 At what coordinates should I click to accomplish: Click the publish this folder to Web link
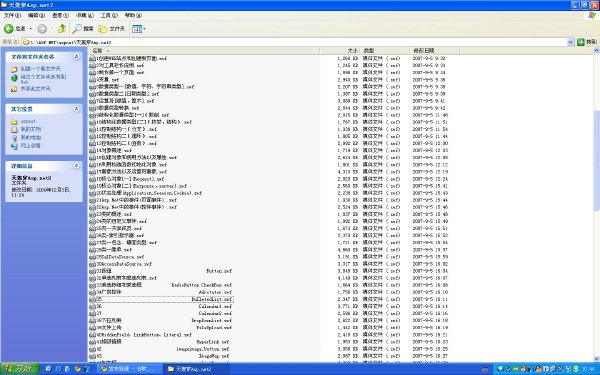(43, 78)
